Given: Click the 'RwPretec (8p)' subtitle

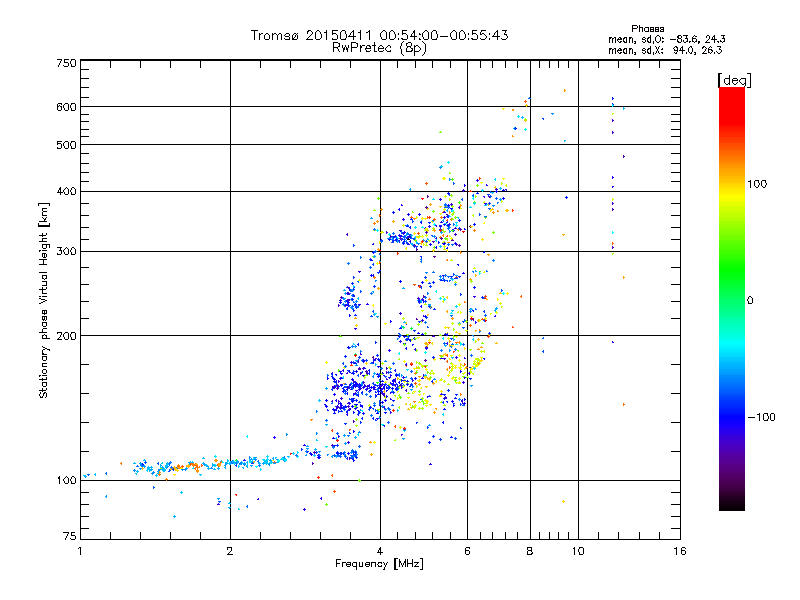Looking at the screenshot, I should (379, 48).
